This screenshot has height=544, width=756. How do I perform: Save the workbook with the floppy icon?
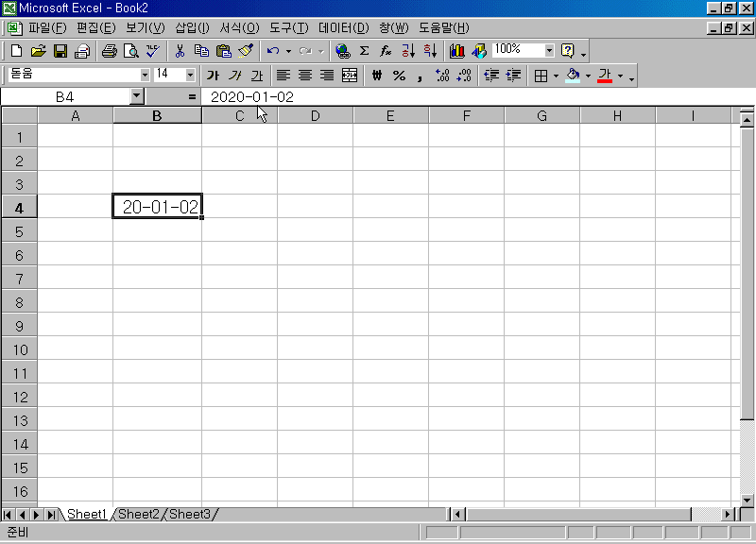point(60,51)
